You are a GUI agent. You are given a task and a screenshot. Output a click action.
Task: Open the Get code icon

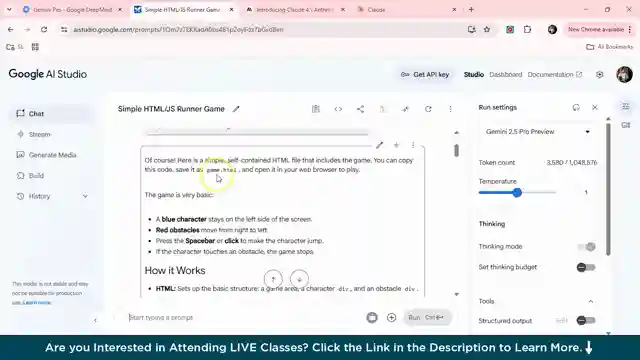338,109
